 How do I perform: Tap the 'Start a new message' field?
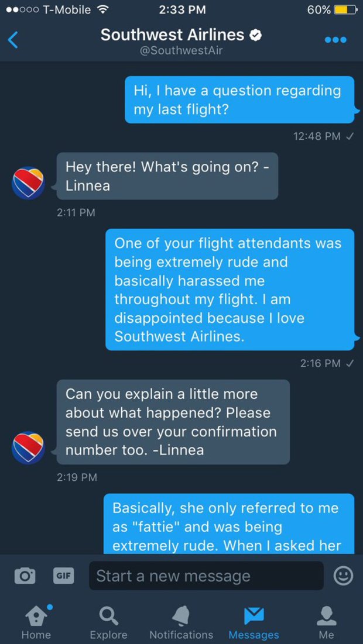point(206,576)
